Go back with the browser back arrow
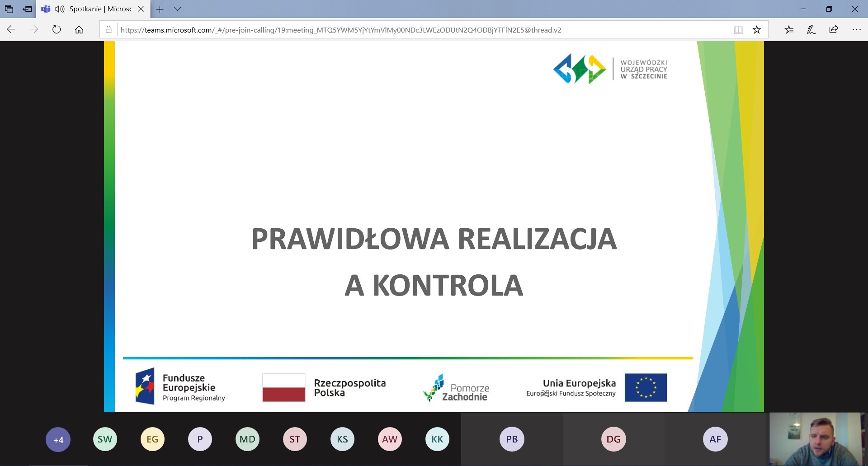This screenshot has width=868, height=466. point(11,30)
